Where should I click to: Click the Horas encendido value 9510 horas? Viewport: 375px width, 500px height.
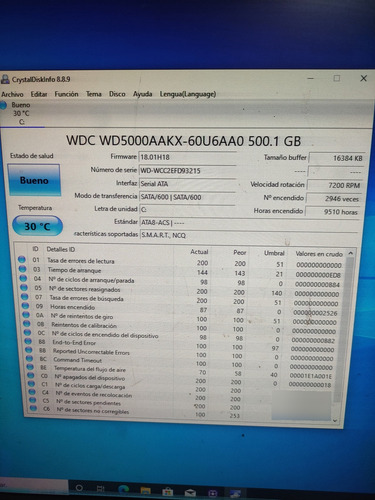[x=332, y=212]
